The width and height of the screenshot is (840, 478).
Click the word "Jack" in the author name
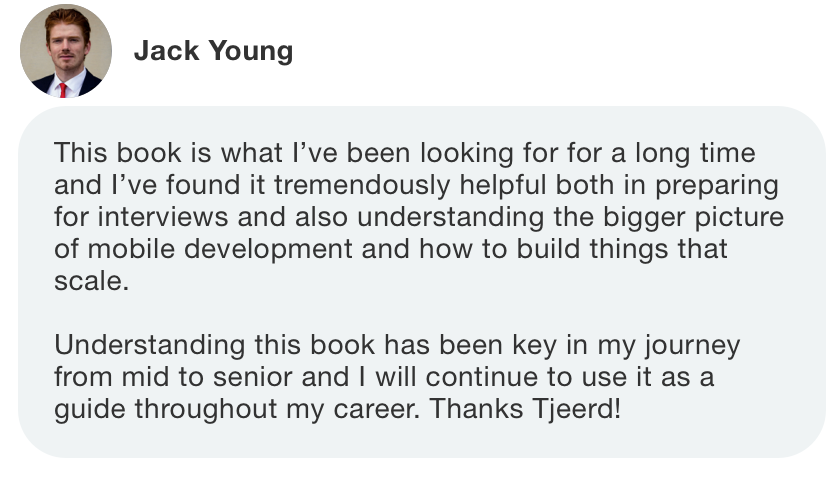tap(167, 50)
